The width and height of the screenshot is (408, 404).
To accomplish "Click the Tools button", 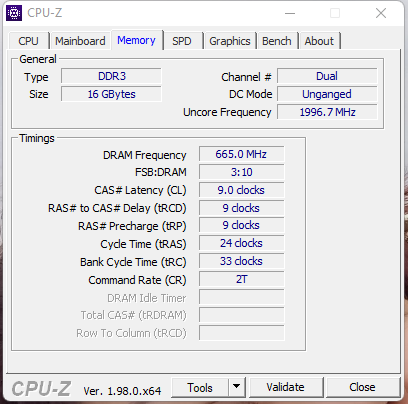I will (200, 387).
